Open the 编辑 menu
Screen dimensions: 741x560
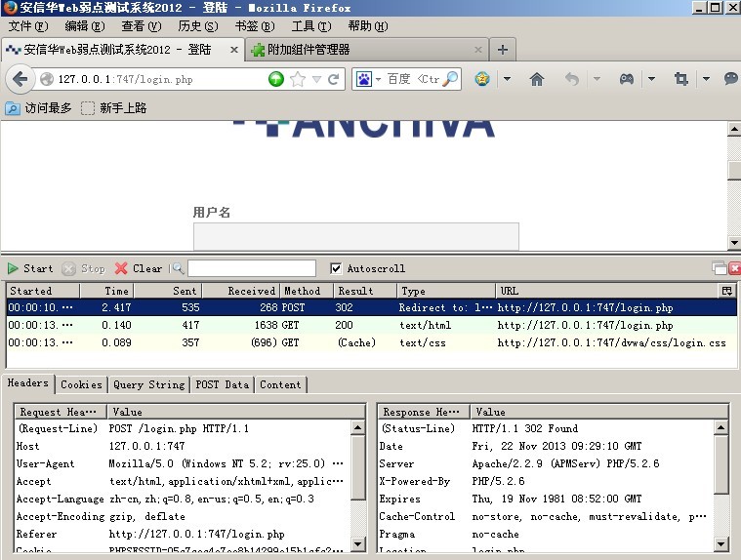(85, 26)
